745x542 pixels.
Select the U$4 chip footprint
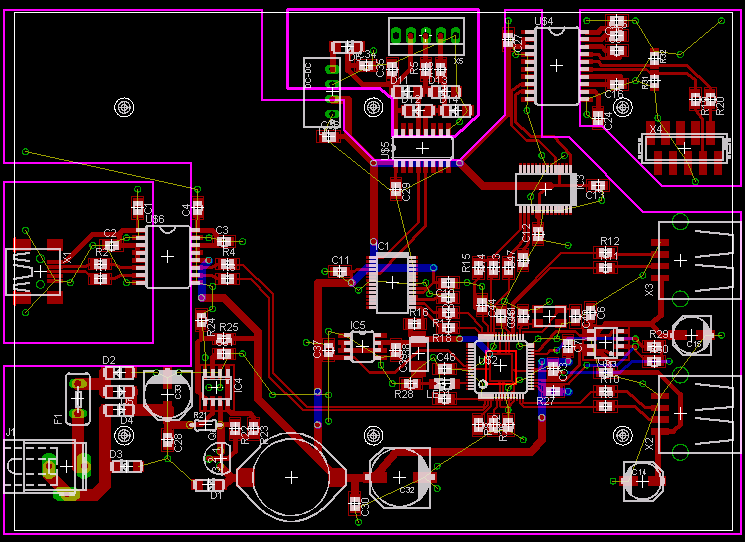click(x=556, y=66)
